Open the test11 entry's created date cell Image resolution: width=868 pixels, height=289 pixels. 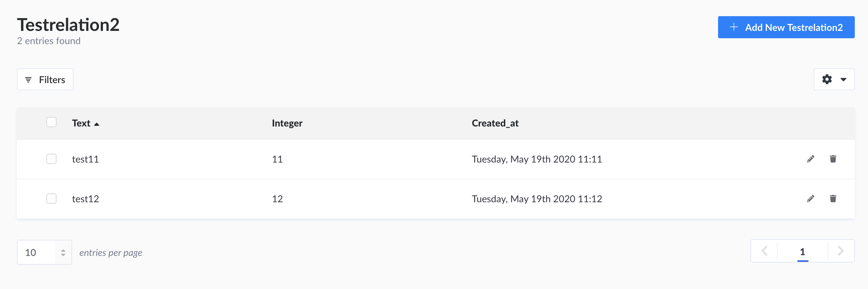pyautogui.click(x=537, y=159)
